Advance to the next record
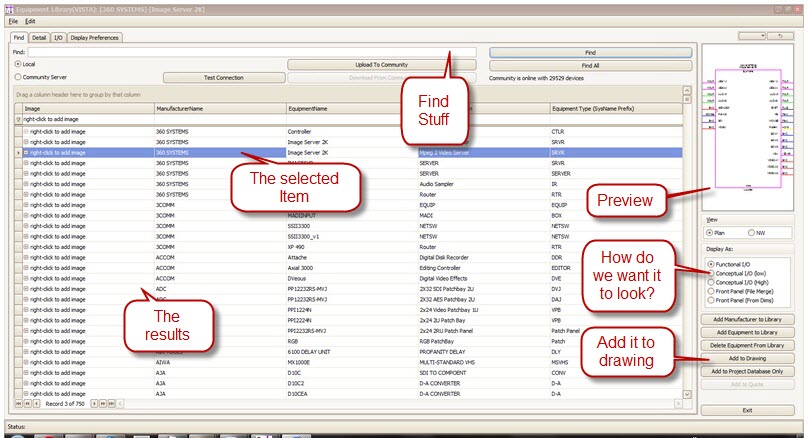Viewport: 808px width, 438px height. click(94, 404)
